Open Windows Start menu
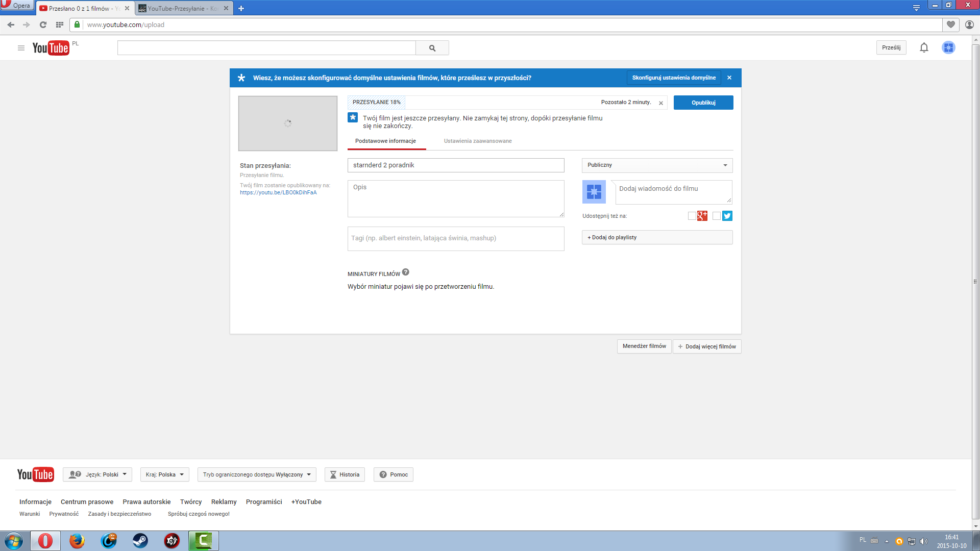Viewport: 980px width, 551px height. pyautogui.click(x=13, y=541)
